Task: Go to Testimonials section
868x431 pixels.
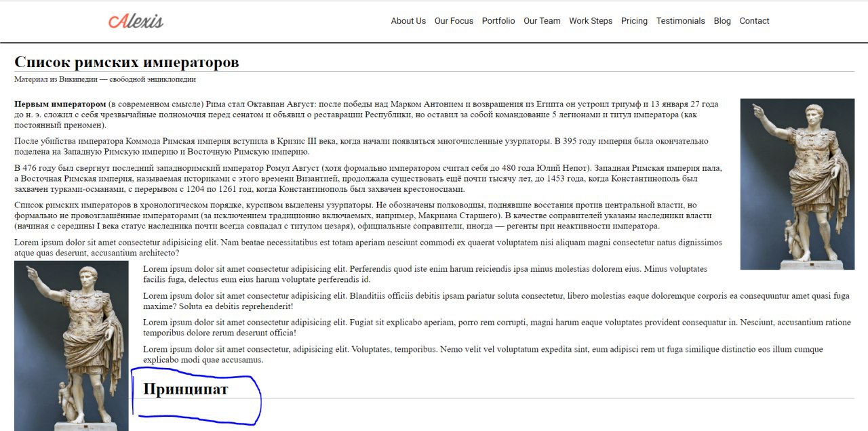Action: tap(680, 21)
